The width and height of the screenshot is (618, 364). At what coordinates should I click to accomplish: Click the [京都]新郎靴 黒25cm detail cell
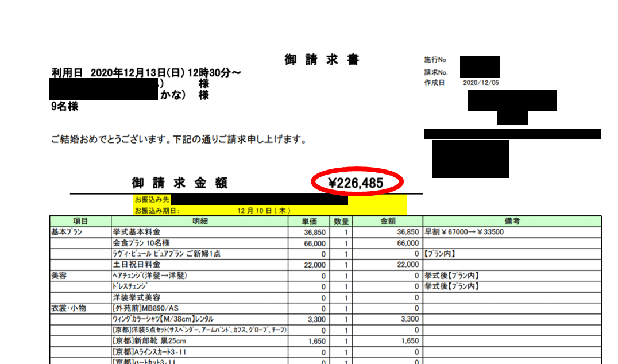[x=200, y=341]
